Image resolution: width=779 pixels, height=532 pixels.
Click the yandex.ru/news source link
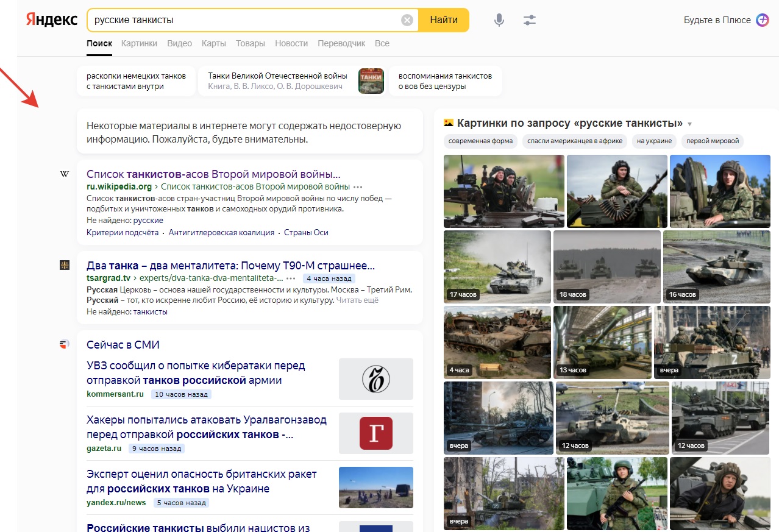tap(116, 502)
